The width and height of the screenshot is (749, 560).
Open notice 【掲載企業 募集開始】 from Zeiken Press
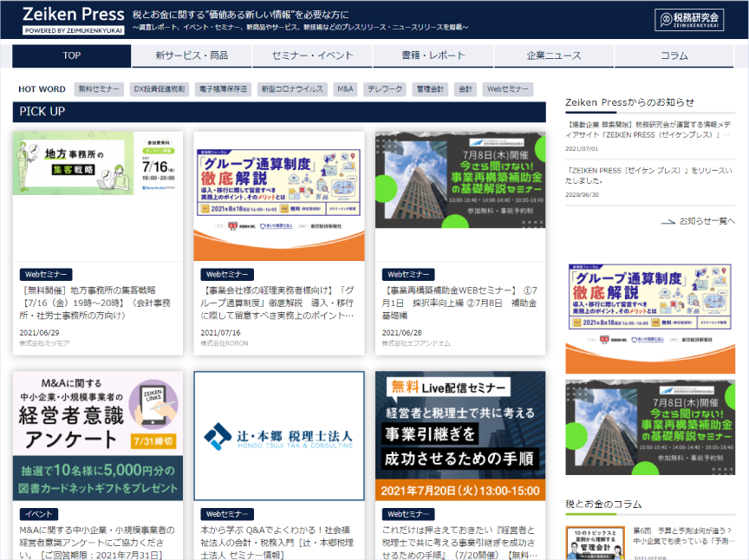point(648,129)
